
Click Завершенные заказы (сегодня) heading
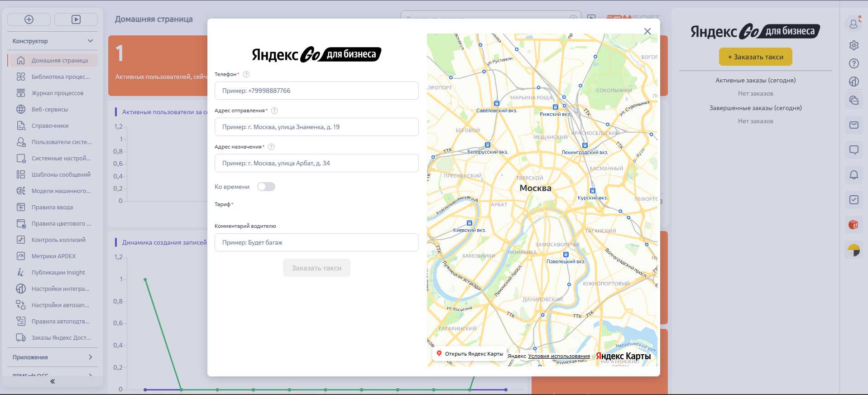click(756, 108)
